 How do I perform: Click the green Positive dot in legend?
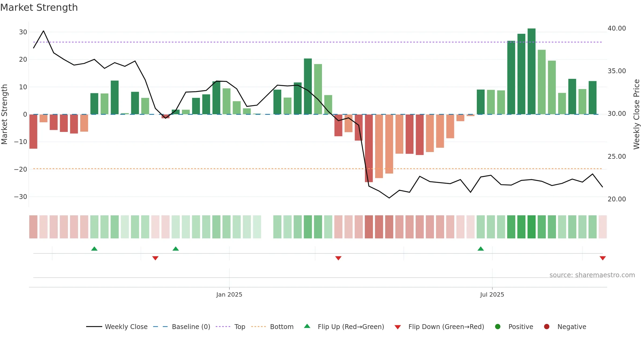(498, 327)
